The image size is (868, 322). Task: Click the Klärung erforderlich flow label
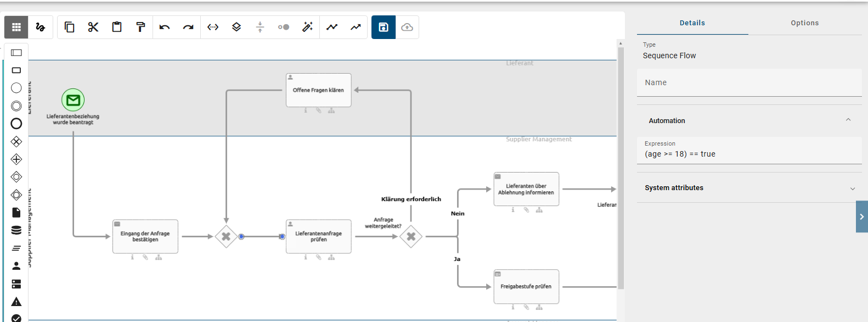[x=411, y=199]
